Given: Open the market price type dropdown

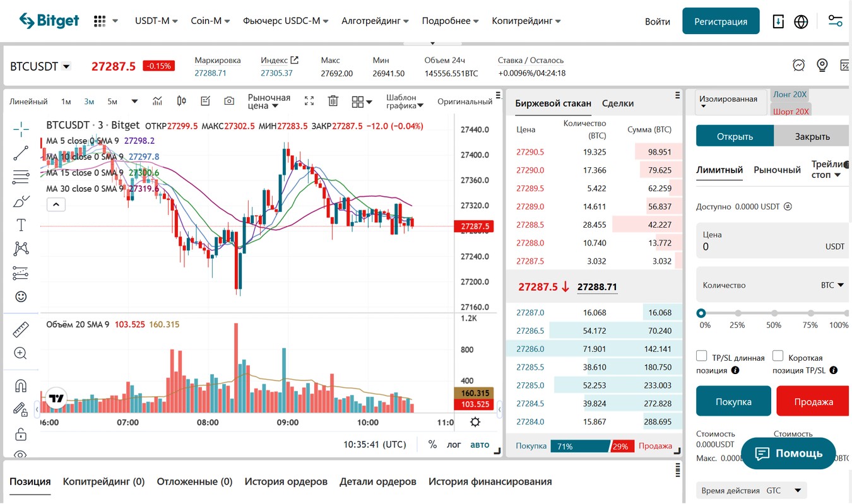Looking at the screenshot, I should pos(269,101).
